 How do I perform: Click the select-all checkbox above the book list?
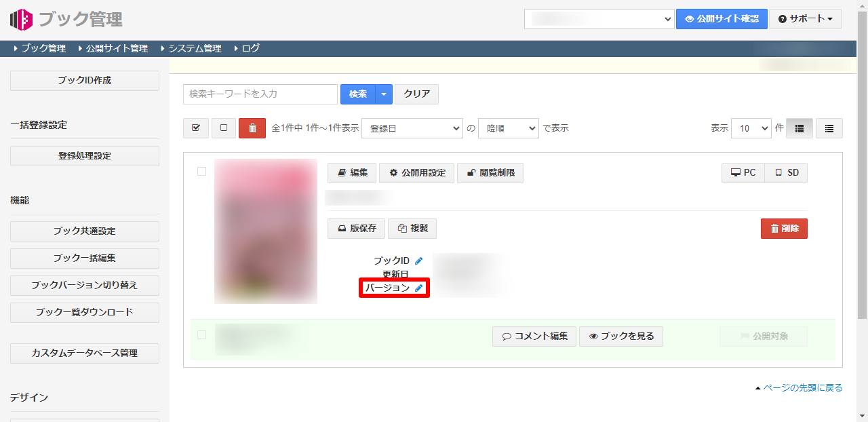coord(195,128)
